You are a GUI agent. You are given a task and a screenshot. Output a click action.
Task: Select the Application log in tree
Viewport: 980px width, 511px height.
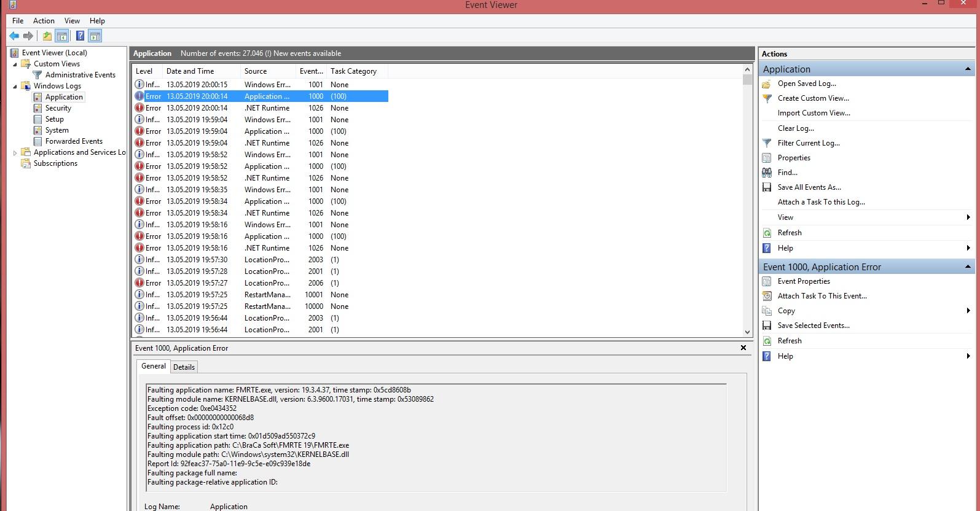64,97
